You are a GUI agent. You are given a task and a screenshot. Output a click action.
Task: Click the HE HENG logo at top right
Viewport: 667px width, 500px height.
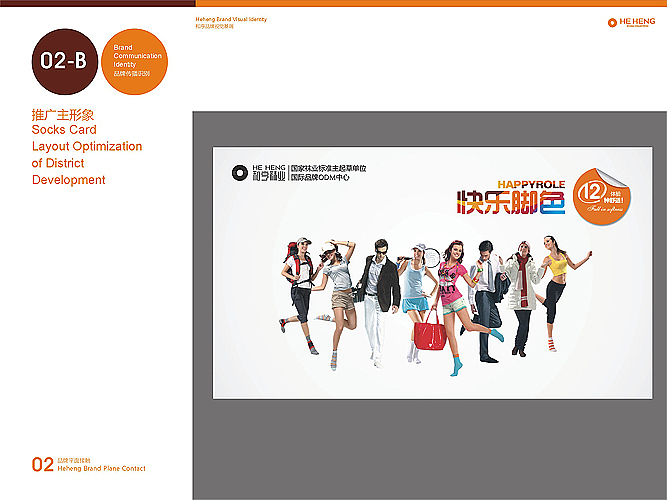coord(632,22)
